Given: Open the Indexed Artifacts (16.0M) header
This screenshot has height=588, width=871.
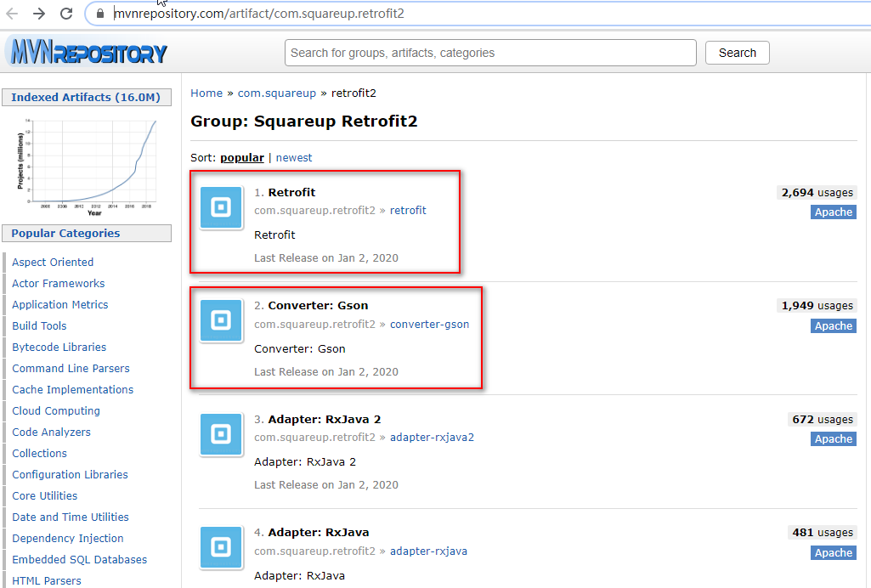Looking at the screenshot, I should [87, 97].
